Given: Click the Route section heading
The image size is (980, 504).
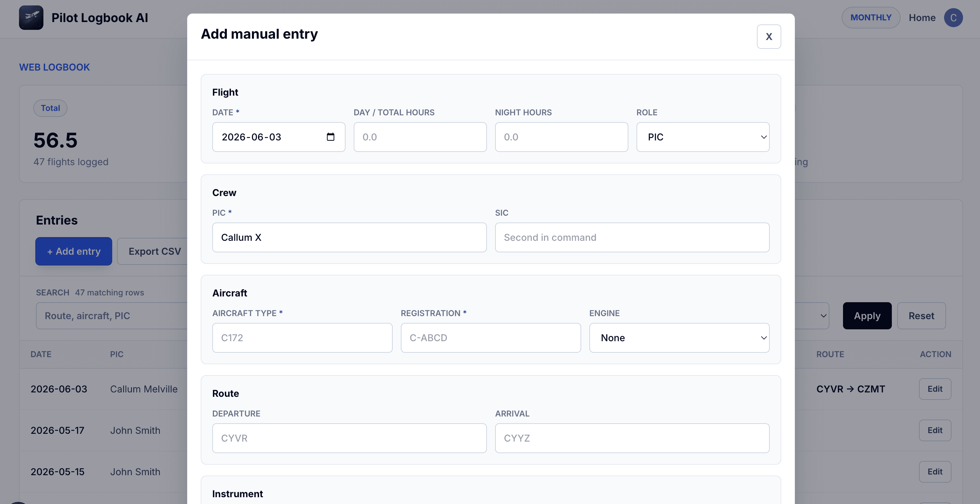Looking at the screenshot, I should (x=226, y=393).
